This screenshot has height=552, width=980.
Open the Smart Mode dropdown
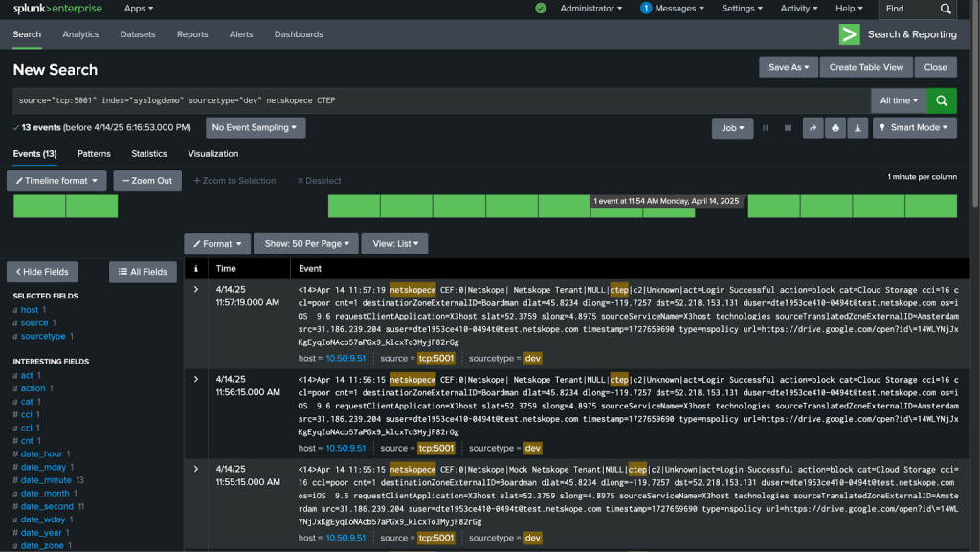[x=914, y=127]
